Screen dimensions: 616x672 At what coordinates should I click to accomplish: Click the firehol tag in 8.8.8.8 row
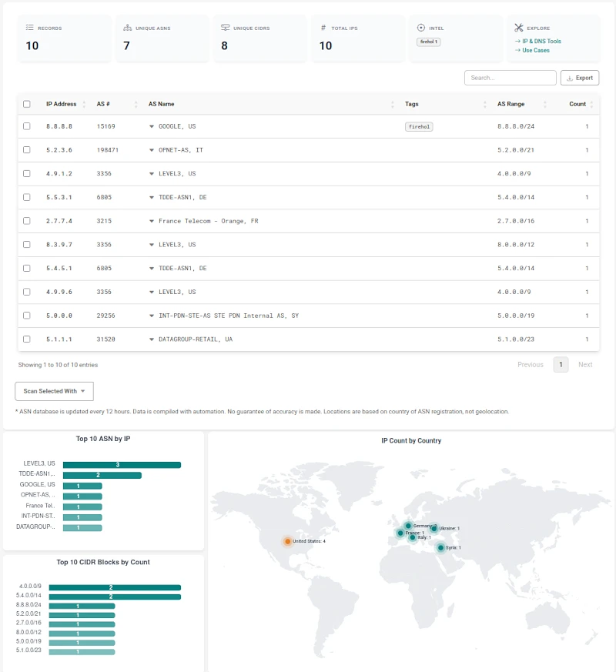[419, 127]
